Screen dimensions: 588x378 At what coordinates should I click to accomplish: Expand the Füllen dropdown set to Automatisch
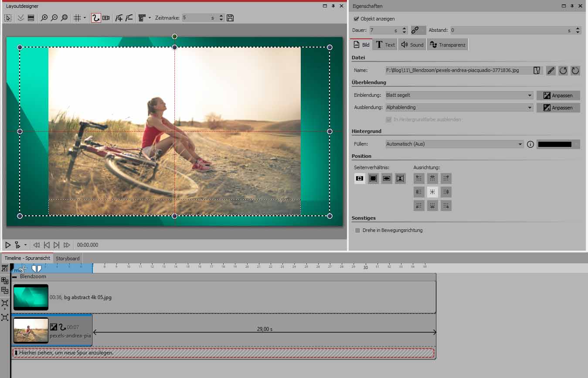454,144
